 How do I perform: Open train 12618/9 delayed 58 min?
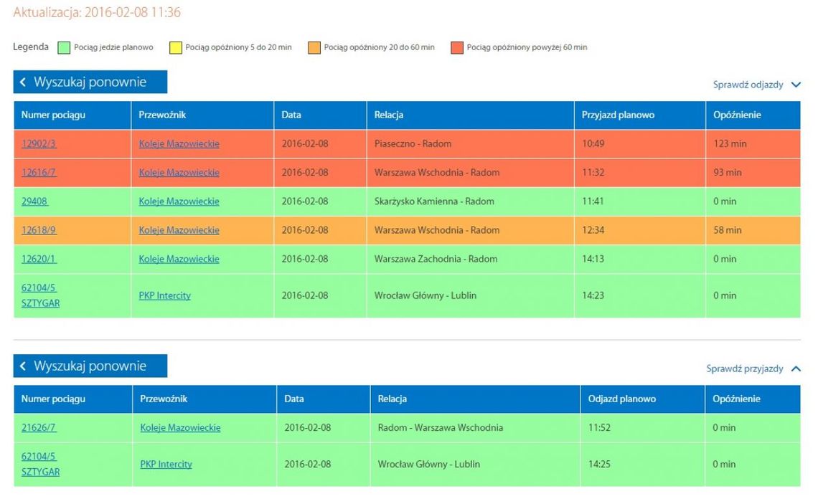coord(39,230)
